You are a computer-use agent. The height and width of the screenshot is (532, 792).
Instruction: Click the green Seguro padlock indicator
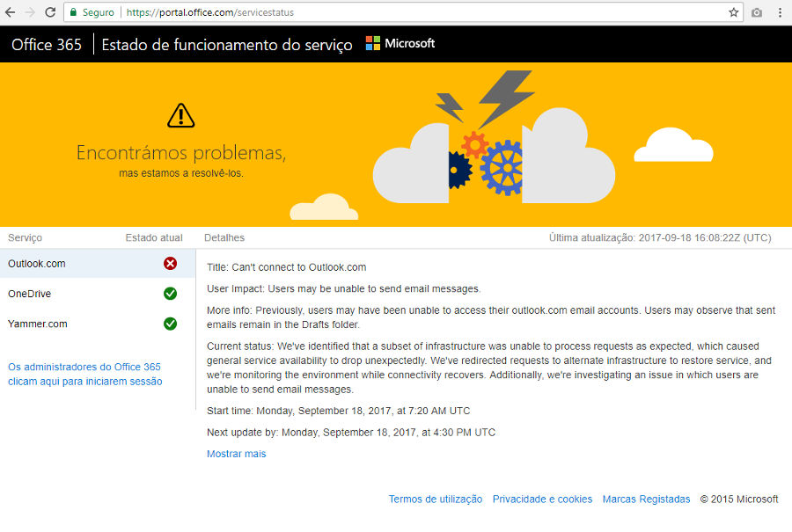pyautogui.click(x=92, y=12)
